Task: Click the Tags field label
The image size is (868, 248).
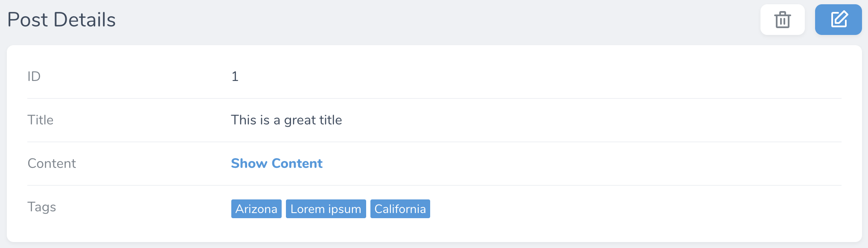Action: pos(42,207)
